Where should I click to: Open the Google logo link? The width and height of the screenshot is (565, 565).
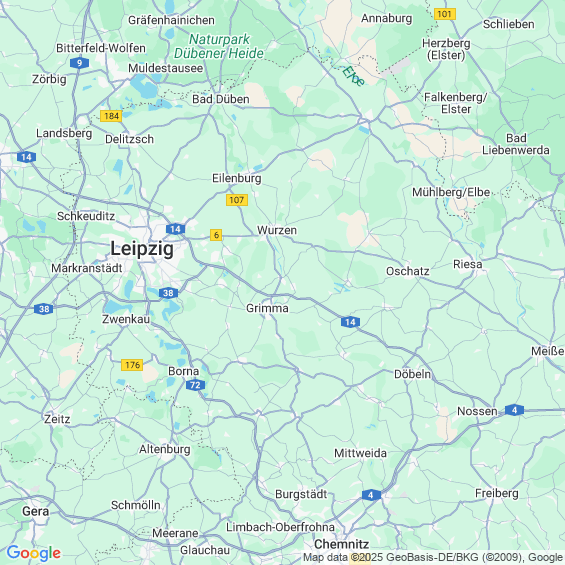click(x=34, y=553)
